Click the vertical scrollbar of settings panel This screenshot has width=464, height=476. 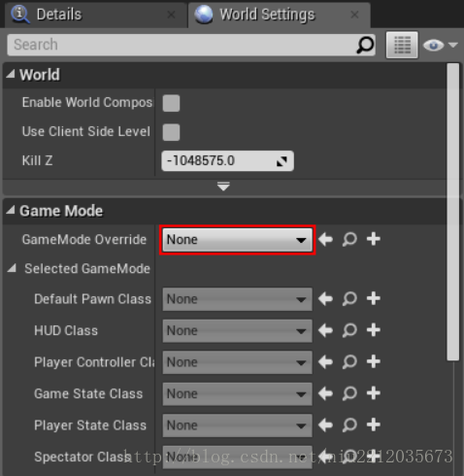click(452, 212)
